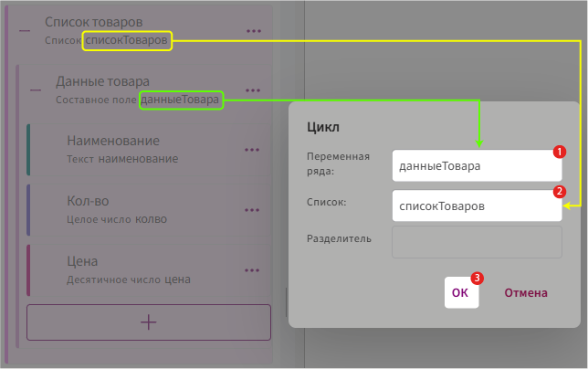This screenshot has width=588, height=369.
Task: Open options menu for Наименование field
Action: click(252, 150)
